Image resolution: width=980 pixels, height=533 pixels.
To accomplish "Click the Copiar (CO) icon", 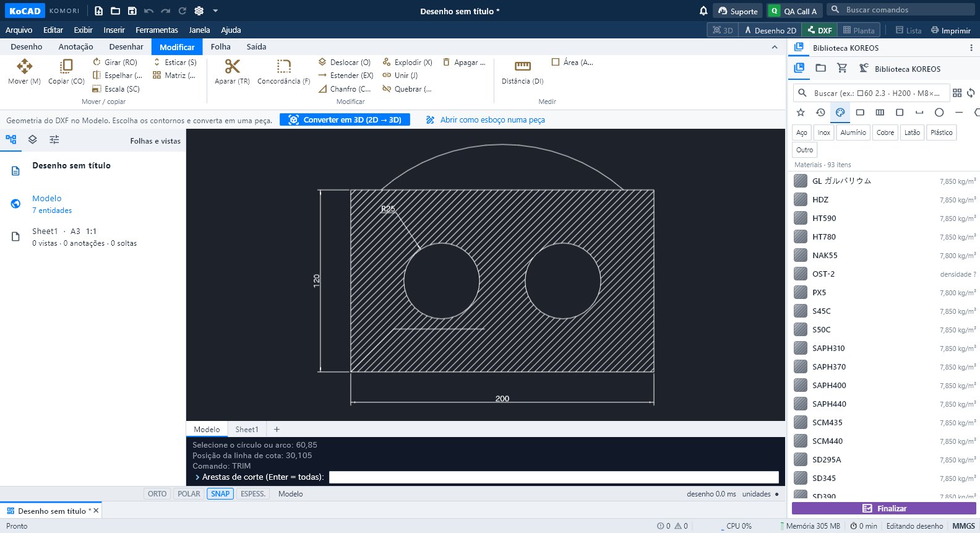I will [66, 66].
